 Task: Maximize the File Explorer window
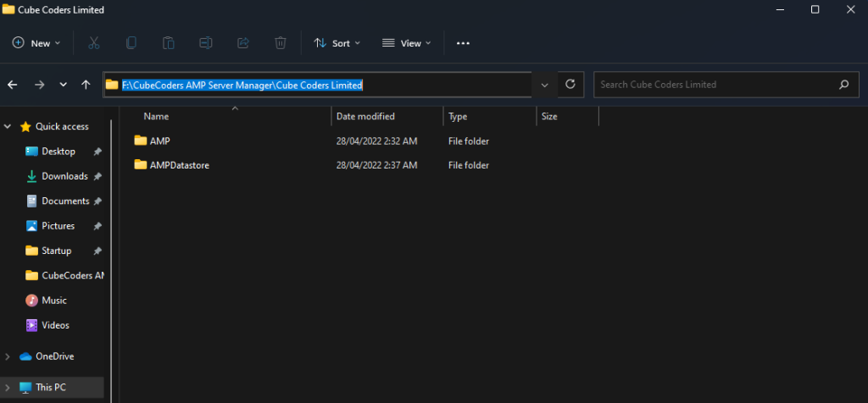(x=815, y=9)
